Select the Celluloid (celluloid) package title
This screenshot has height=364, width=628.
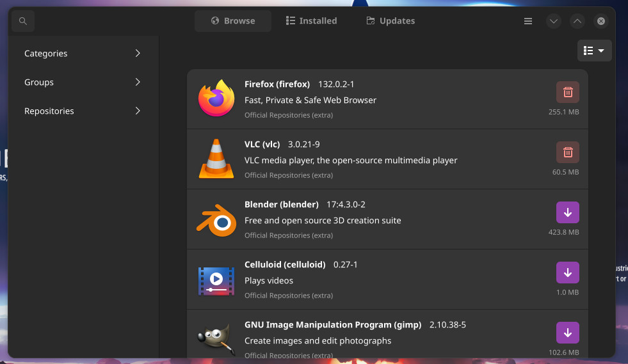[285, 264]
